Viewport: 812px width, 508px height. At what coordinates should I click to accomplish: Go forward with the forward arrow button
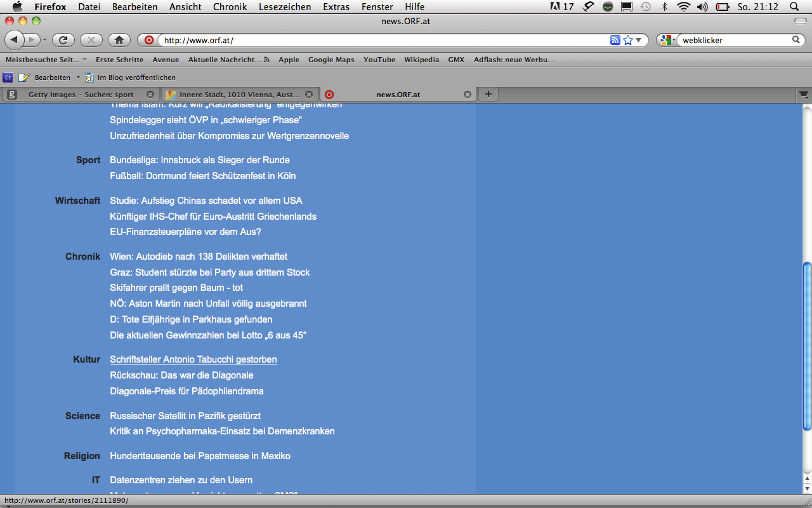(32, 40)
